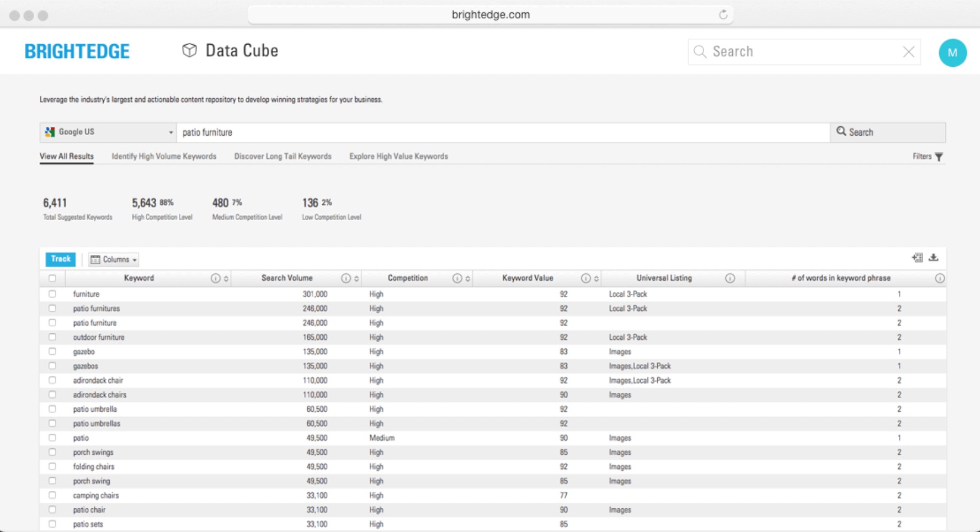Viewport: 980px width, 532px height.
Task: Click the 301,000 search volume cell
Action: click(x=315, y=294)
